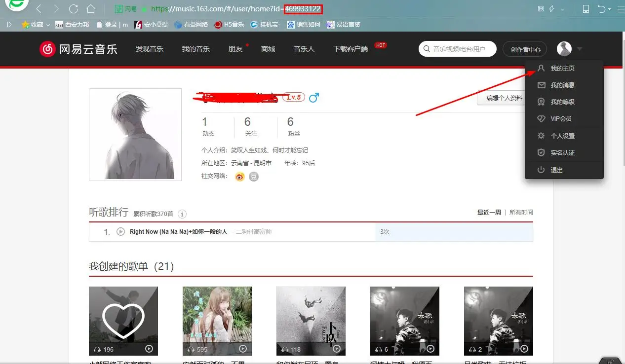Viewport: 625px width, 364px height.
Task: Open the 下载客户端 tab
Action: 351,49
